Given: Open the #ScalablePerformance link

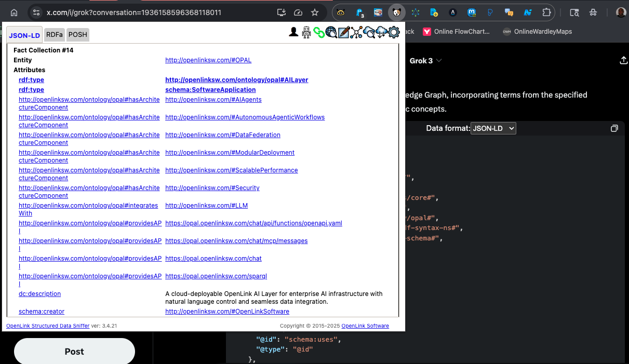Looking at the screenshot, I should click(x=232, y=170).
